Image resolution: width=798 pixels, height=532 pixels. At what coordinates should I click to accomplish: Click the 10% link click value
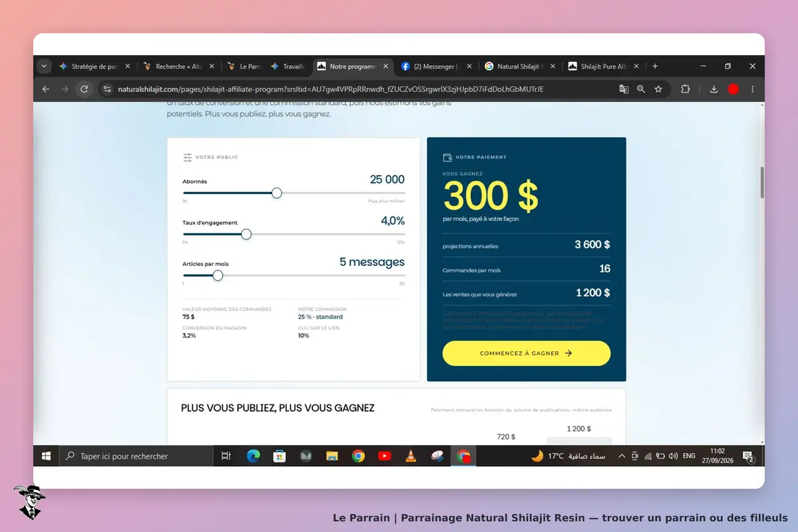coord(303,335)
